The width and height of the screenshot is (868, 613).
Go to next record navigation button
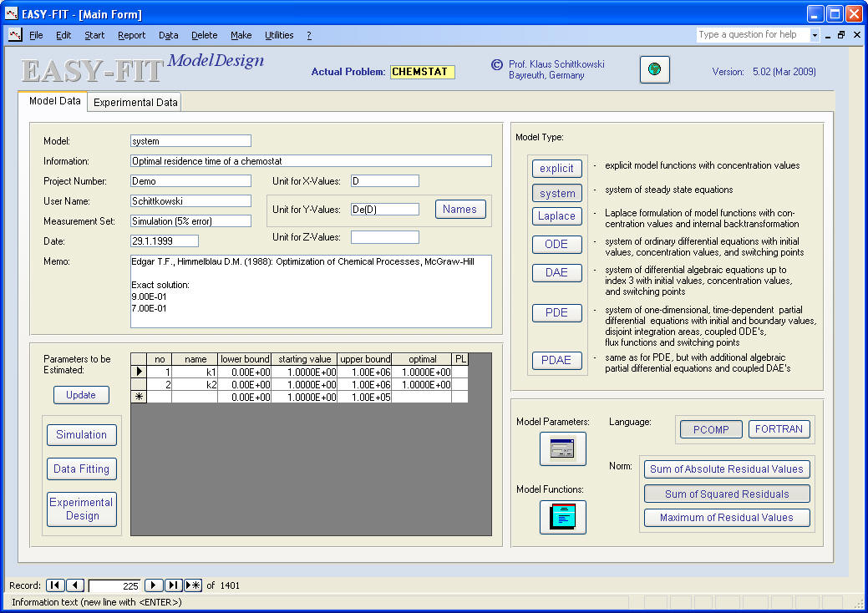click(x=154, y=585)
